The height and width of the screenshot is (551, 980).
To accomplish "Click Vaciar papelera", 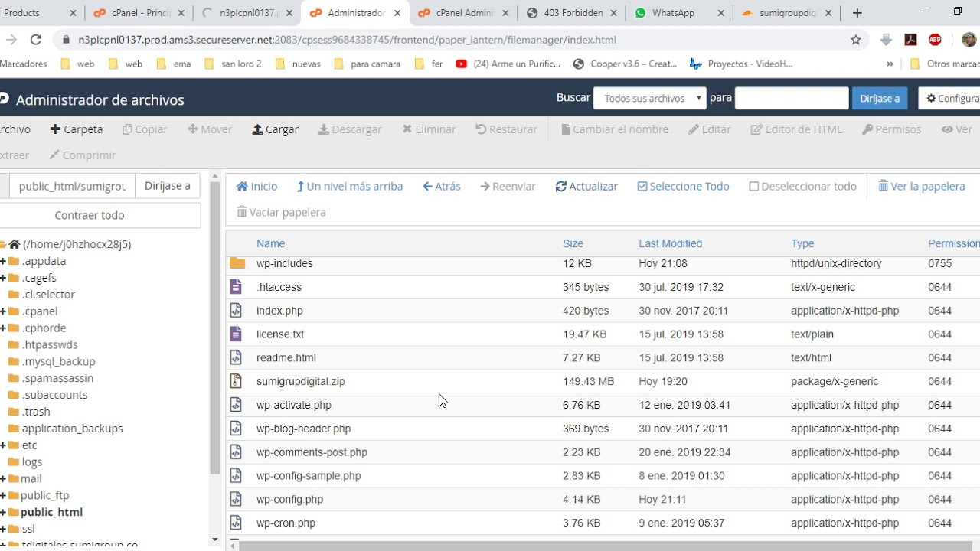I will coord(282,213).
